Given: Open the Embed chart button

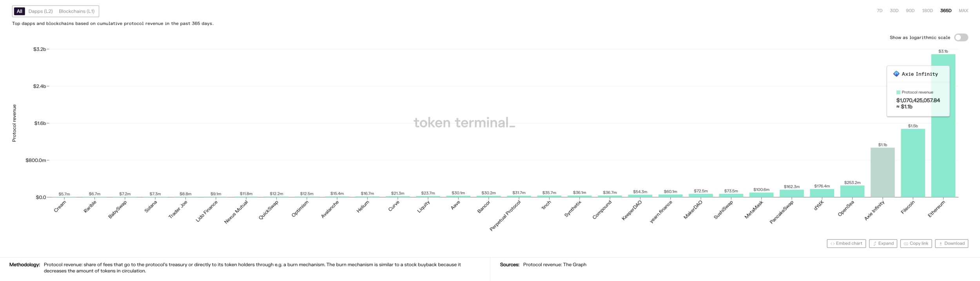Looking at the screenshot, I should (x=846, y=243).
